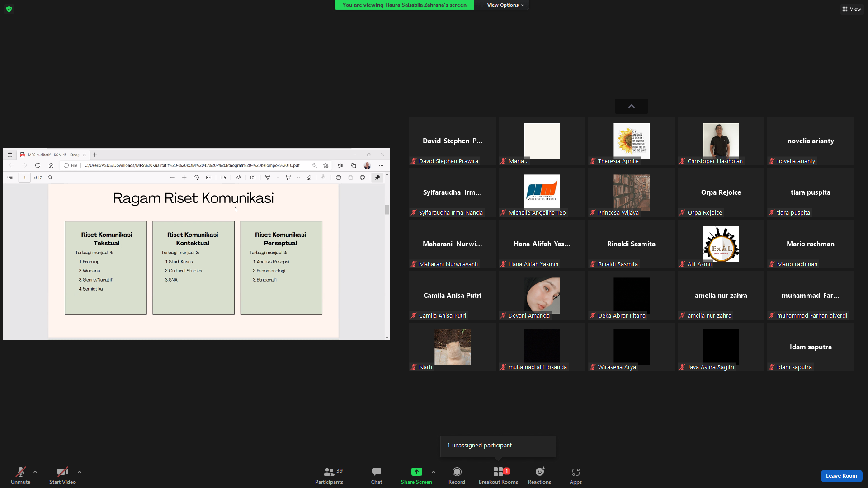The image size is (868, 488).
Task: Open Breakout Rooms
Action: [x=498, y=476]
